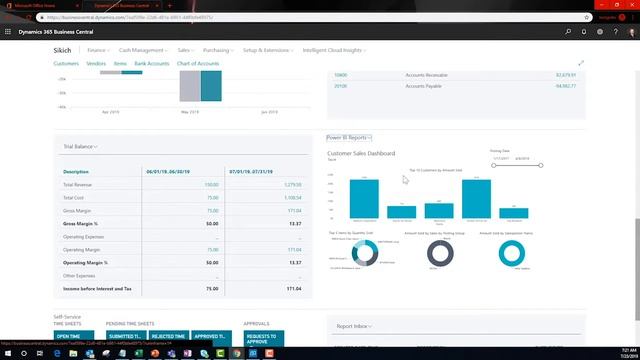Expand the Finance menu

pyautogui.click(x=98, y=50)
